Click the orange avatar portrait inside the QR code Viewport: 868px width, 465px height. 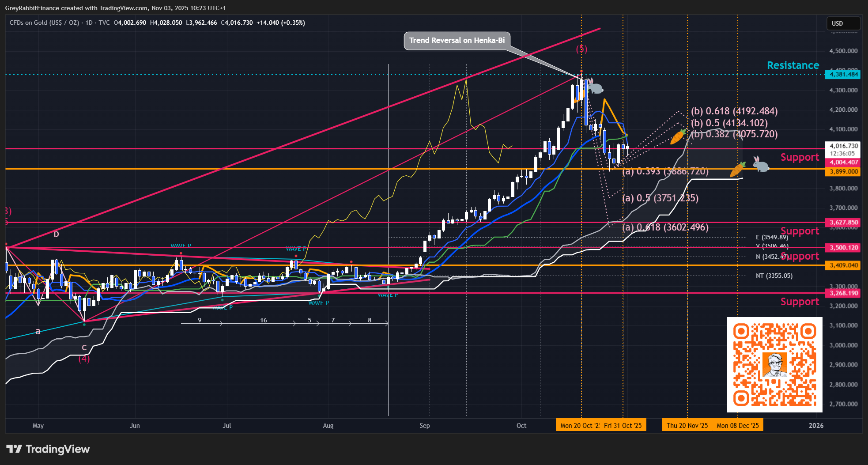click(x=775, y=365)
